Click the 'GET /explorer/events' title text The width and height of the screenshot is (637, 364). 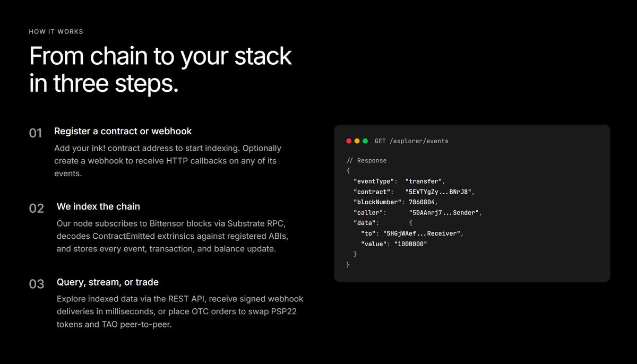(411, 141)
